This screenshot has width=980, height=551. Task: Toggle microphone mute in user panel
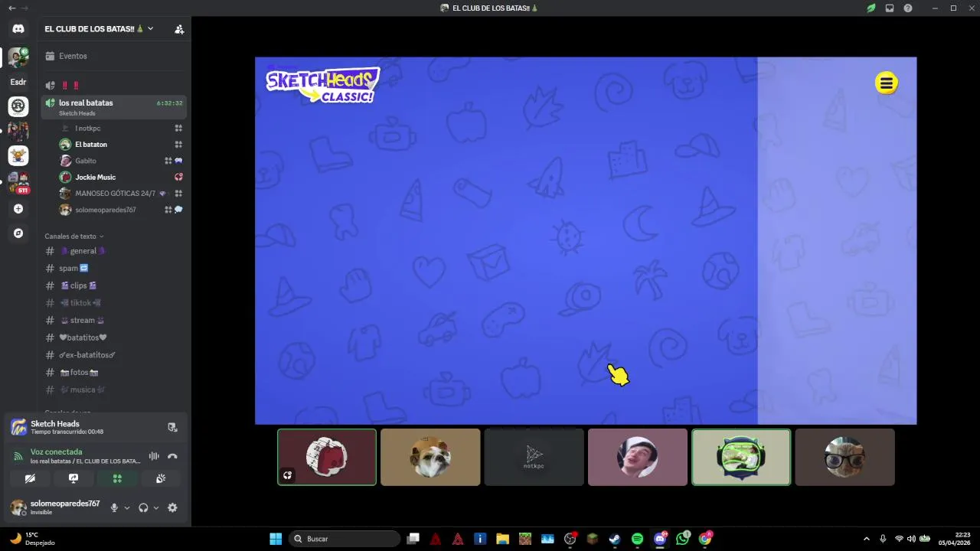[x=114, y=507]
